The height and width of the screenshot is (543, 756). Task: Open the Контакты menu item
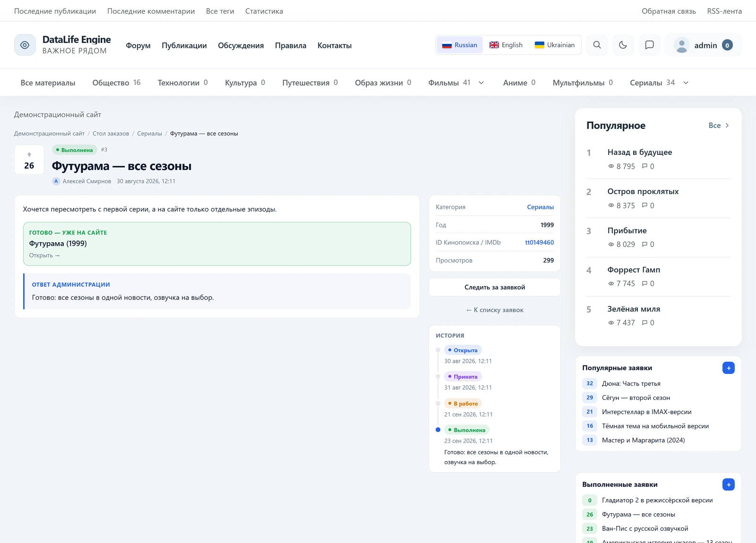(x=335, y=45)
